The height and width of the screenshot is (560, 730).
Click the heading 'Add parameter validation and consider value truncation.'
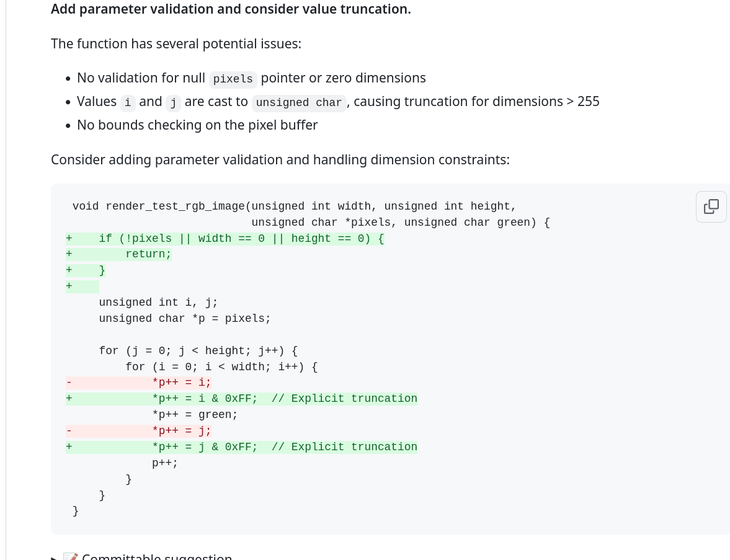tap(231, 9)
